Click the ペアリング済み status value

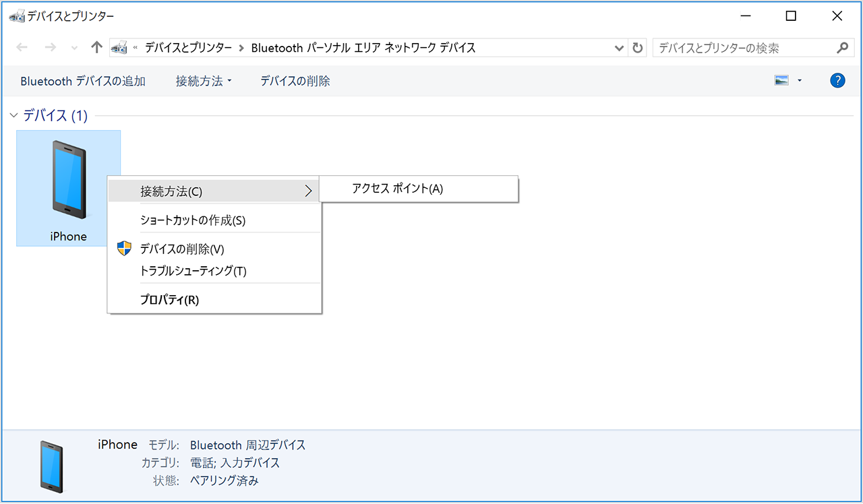pyautogui.click(x=225, y=481)
